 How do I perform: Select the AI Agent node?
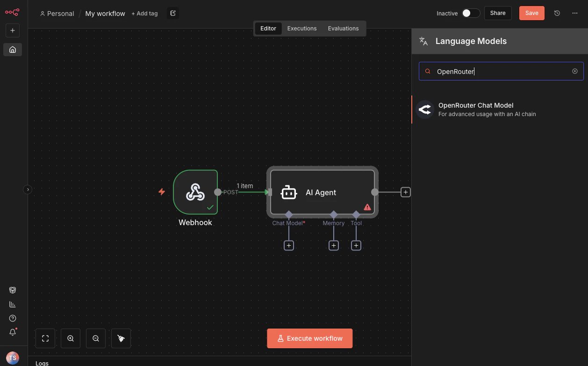click(x=323, y=192)
